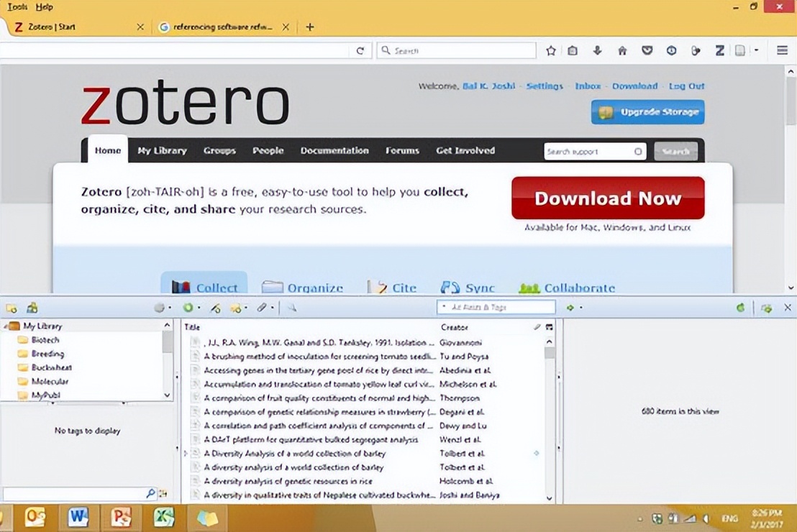Click the Add Item by Identifier wand
The width and height of the screenshot is (797, 532).
pyautogui.click(x=214, y=308)
